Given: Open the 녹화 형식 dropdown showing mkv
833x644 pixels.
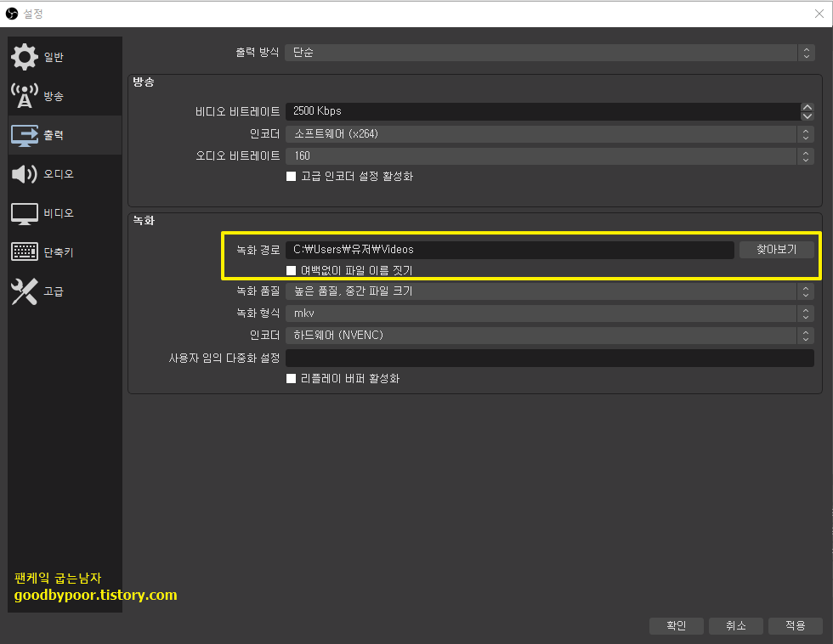Looking at the screenshot, I should pyautogui.click(x=549, y=314).
